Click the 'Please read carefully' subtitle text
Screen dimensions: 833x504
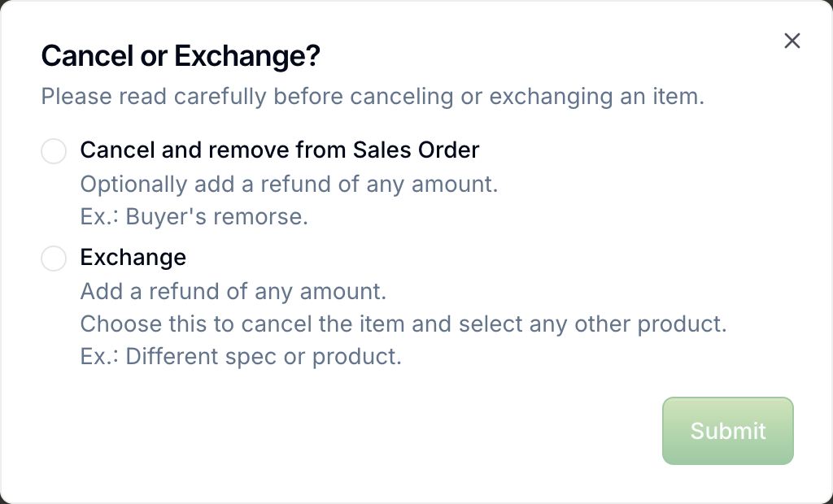373,97
